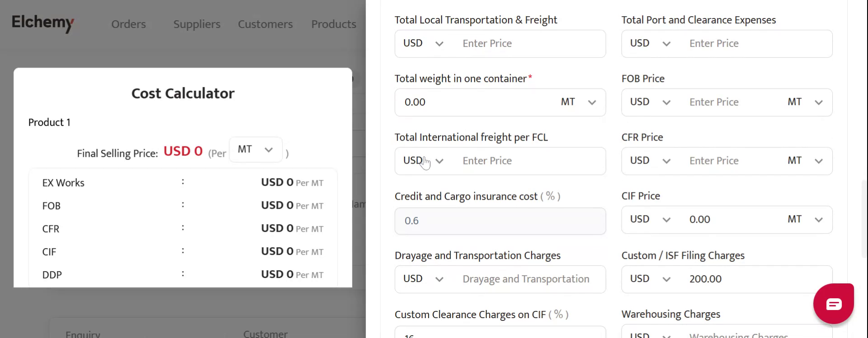Expand Final Selling Price unit dropdown
Image resolution: width=868 pixels, height=338 pixels.
point(255,150)
